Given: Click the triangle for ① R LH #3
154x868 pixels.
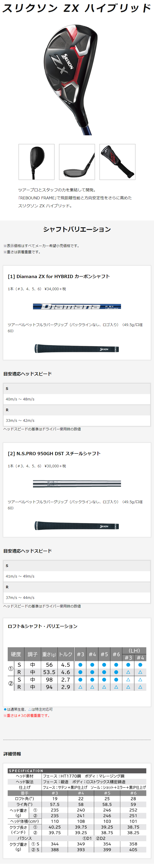Looking at the screenshot, I should coord(128,672).
